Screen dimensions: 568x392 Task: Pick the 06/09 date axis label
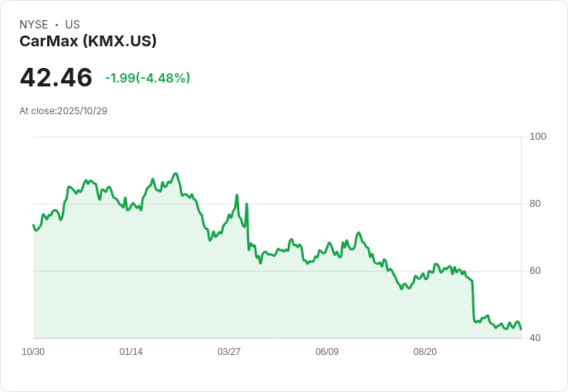(x=327, y=352)
